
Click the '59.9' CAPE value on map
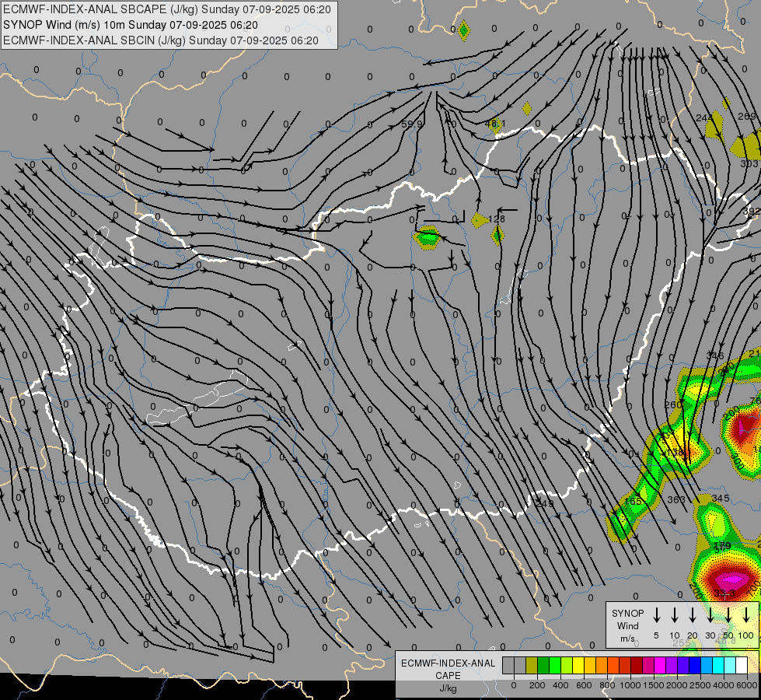point(411,124)
